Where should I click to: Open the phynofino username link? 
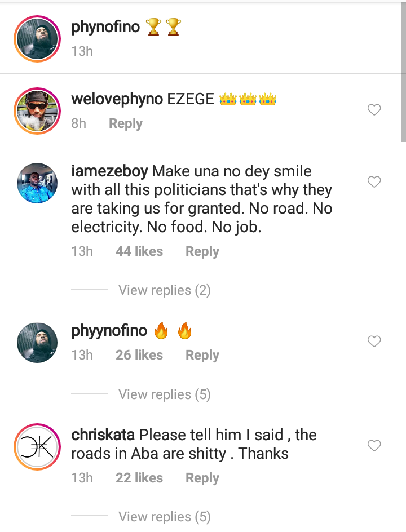click(105, 26)
